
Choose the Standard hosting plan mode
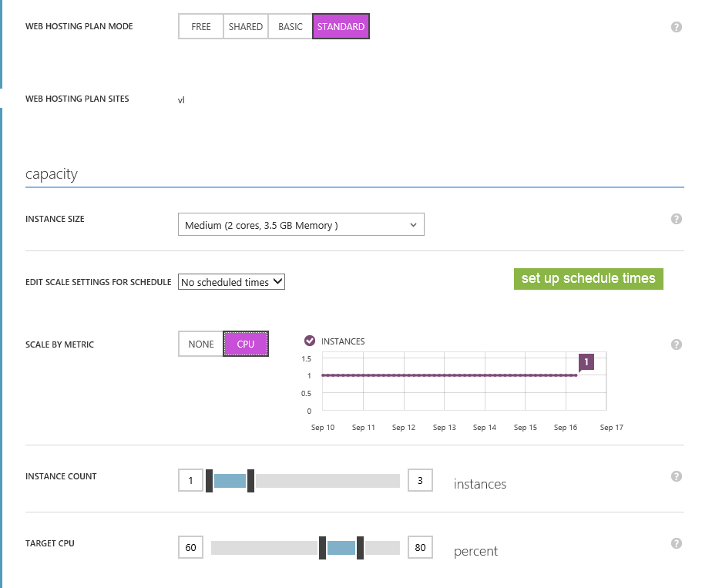341,26
